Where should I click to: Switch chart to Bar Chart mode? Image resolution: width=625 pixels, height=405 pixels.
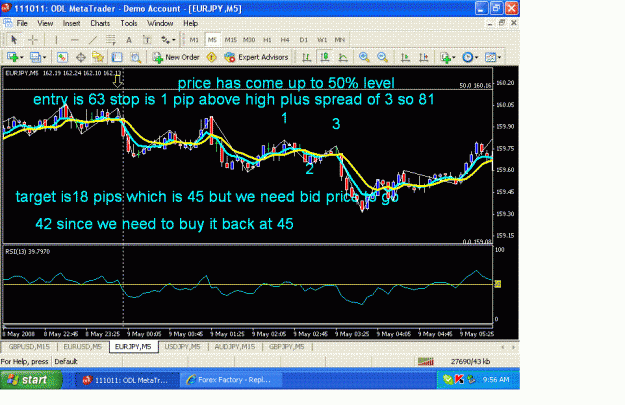pos(307,57)
